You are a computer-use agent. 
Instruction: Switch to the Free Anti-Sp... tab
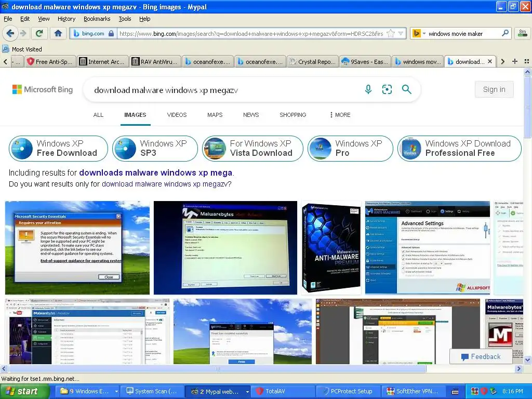click(x=50, y=62)
